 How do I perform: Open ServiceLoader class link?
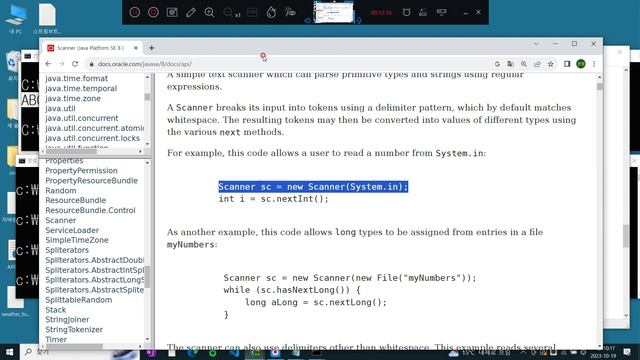pyautogui.click(x=72, y=230)
